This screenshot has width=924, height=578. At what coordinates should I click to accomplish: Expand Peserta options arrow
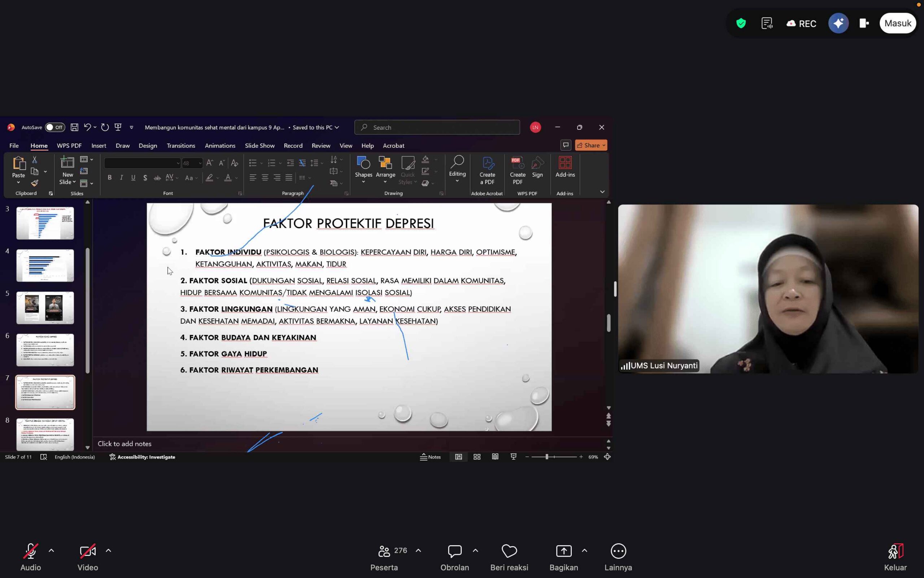point(418,551)
